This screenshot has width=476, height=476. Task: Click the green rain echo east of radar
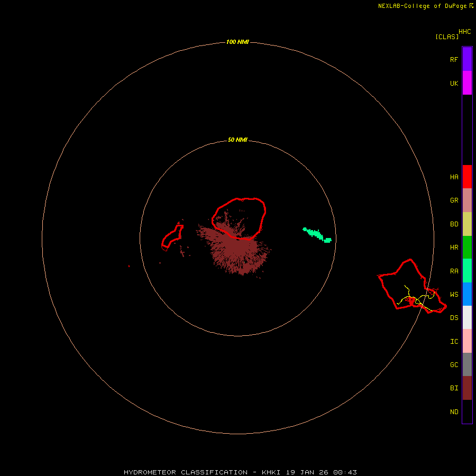(317, 235)
